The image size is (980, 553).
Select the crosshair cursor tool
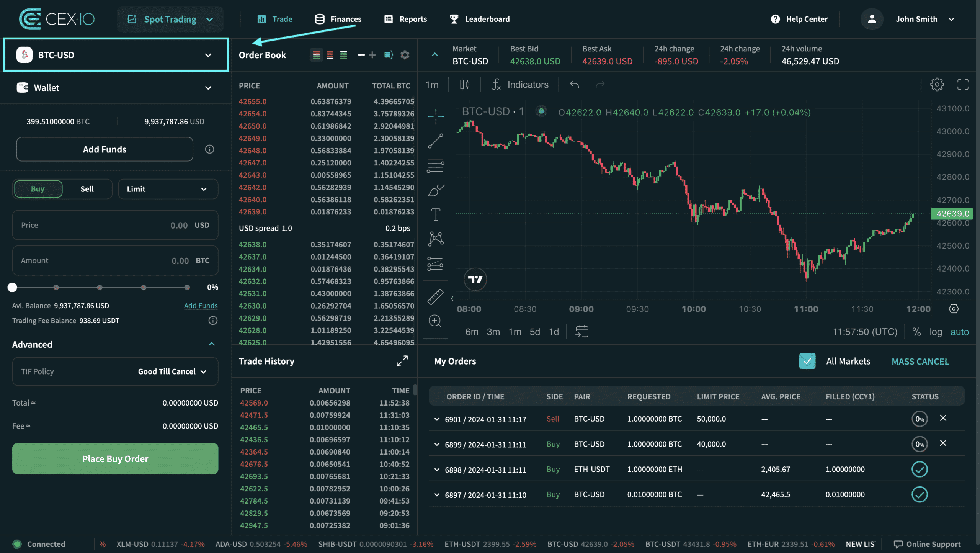(x=436, y=116)
